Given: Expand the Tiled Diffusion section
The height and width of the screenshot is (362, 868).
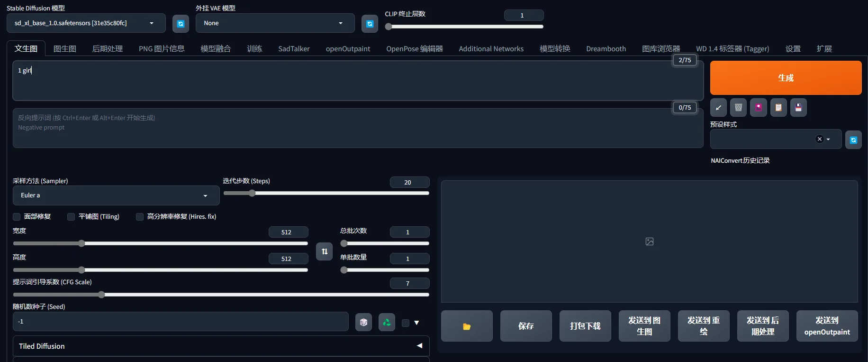Looking at the screenshot, I should (221, 346).
